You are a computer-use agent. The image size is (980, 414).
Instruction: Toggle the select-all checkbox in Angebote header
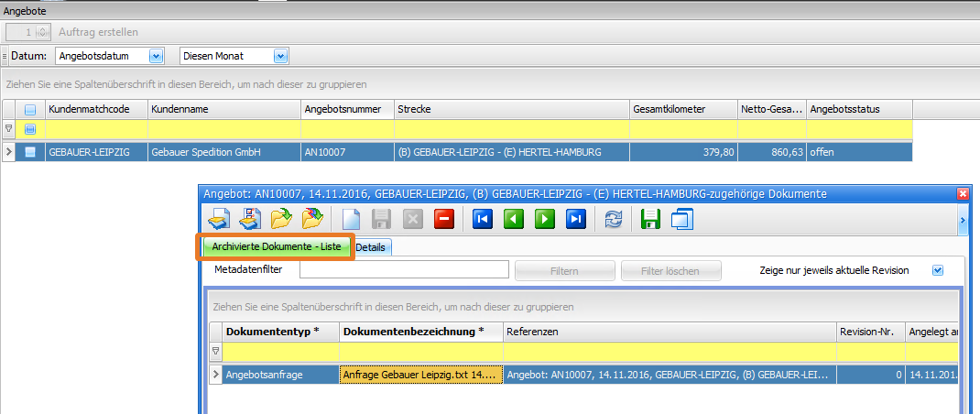point(30,109)
